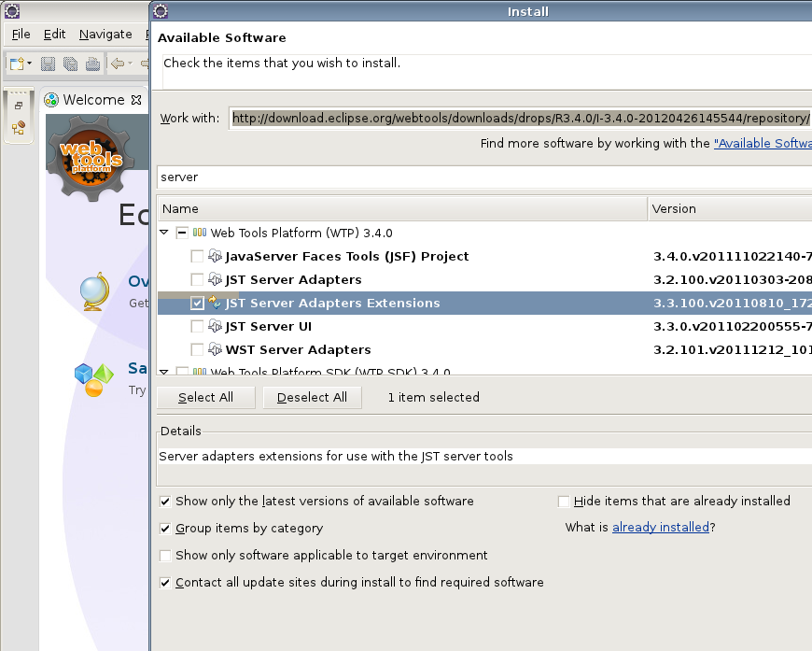Toggle the Web Tools Platform (WTP) 3.4.0 checkbox
The image size is (812, 651).
pos(182,233)
